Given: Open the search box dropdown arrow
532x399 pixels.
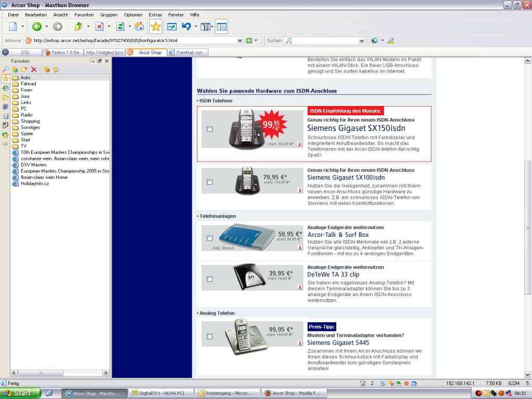Looking at the screenshot, I should click(x=362, y=41).
